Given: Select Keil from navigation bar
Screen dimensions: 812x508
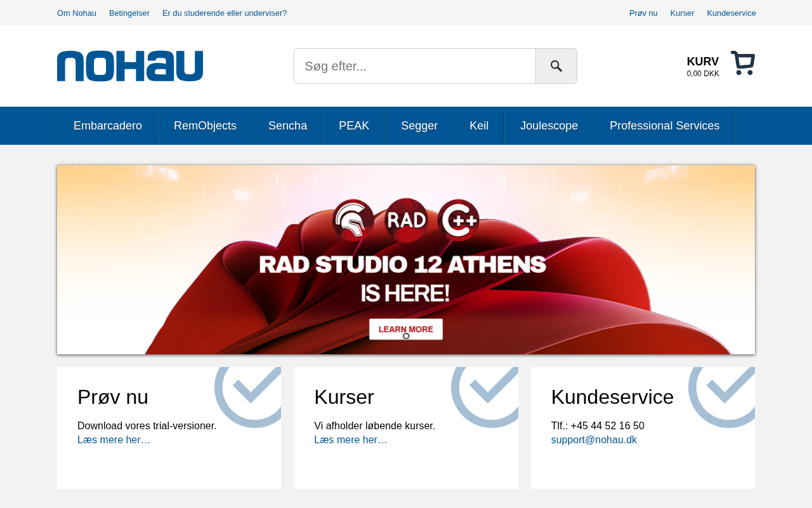Looking at the screenshot, I should pos(479,126).
